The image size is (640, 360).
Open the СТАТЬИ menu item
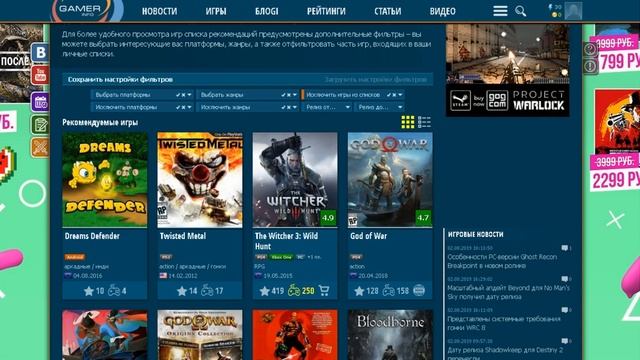click(388, 11)
